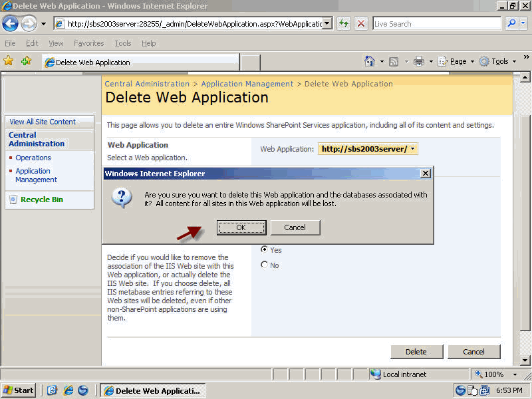This screenshot has height=399, width=532.
Task: Click the address bar URL field
Action: [x=189, y=24]
